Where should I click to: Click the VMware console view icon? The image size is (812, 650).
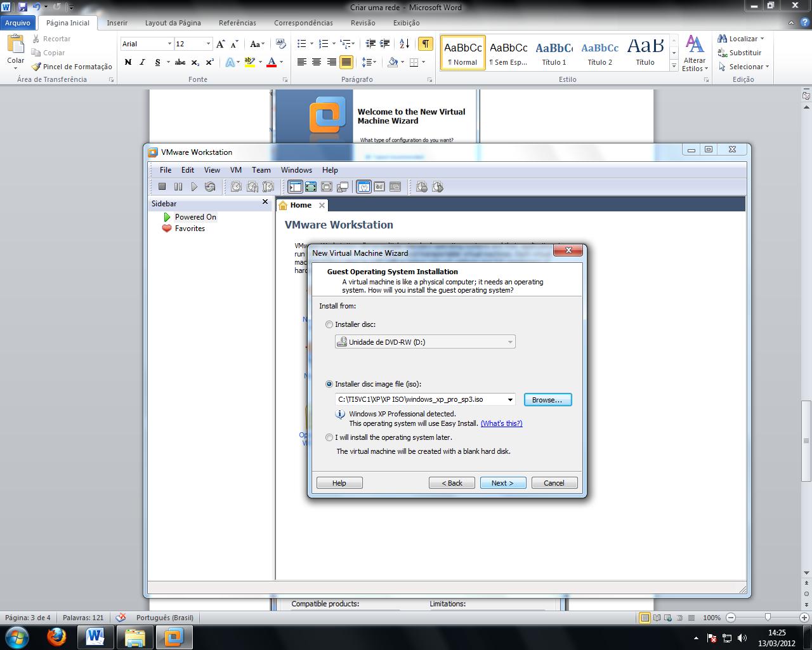(x=395, y=187)
